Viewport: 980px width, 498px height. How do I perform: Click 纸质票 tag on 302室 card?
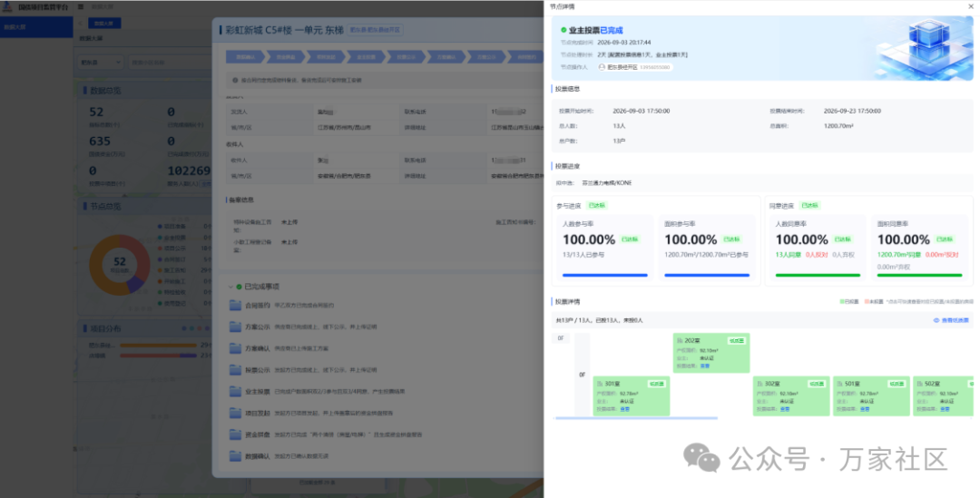(817, 384)
